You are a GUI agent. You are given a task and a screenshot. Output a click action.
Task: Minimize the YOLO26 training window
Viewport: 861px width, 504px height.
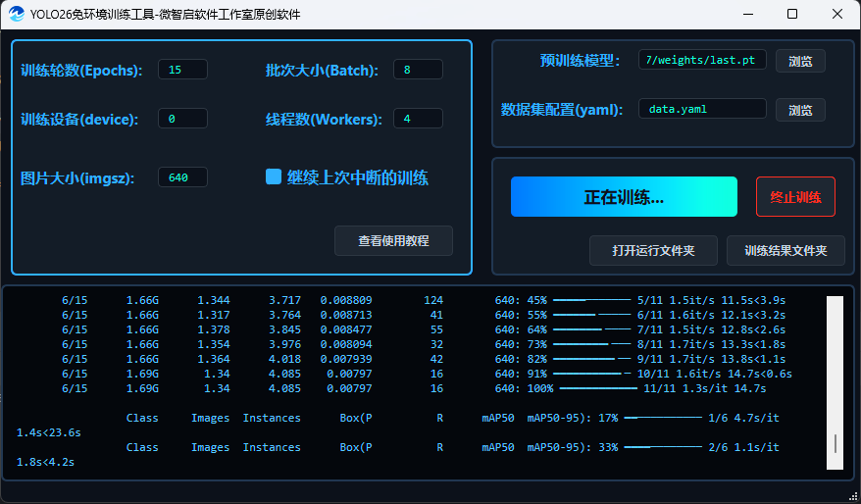[748, 14]
